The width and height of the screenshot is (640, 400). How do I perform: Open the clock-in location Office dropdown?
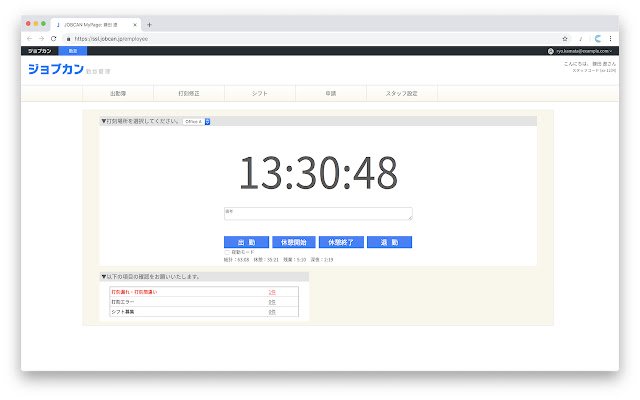pos(197,122)
